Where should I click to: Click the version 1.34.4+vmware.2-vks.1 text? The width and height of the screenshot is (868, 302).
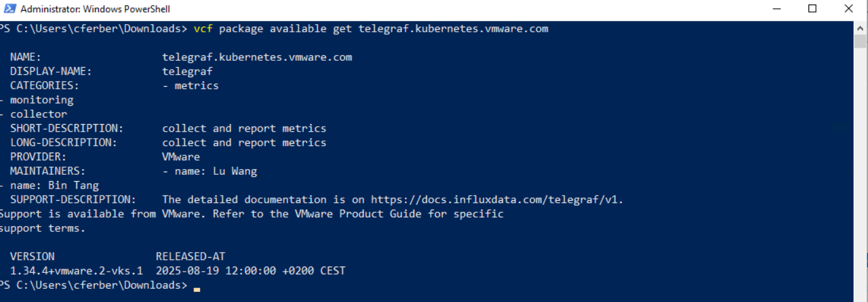[77, 271]
